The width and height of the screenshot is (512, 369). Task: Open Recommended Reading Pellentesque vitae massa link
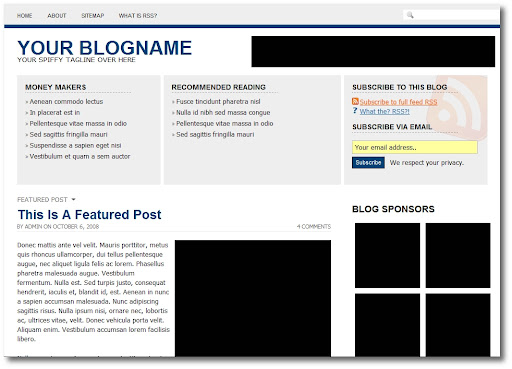(225, 123)
